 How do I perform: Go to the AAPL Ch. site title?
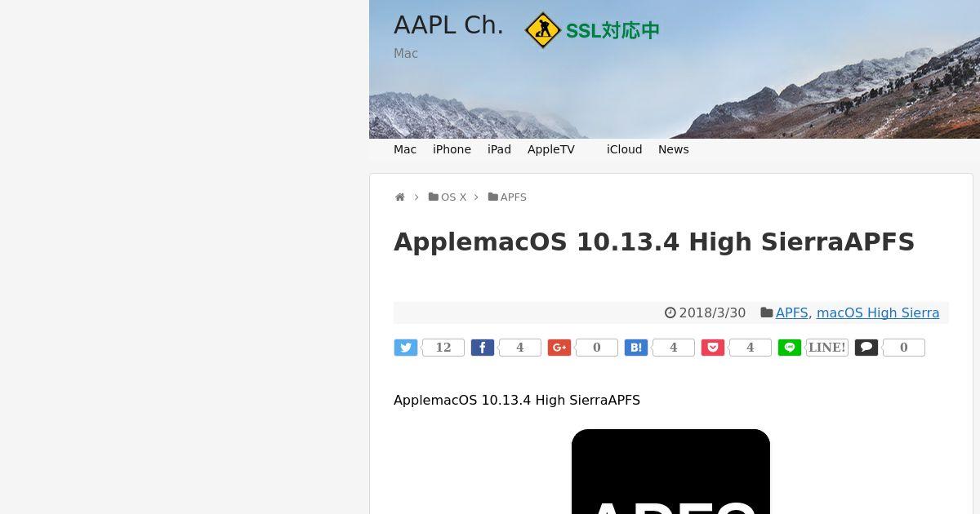448,25
